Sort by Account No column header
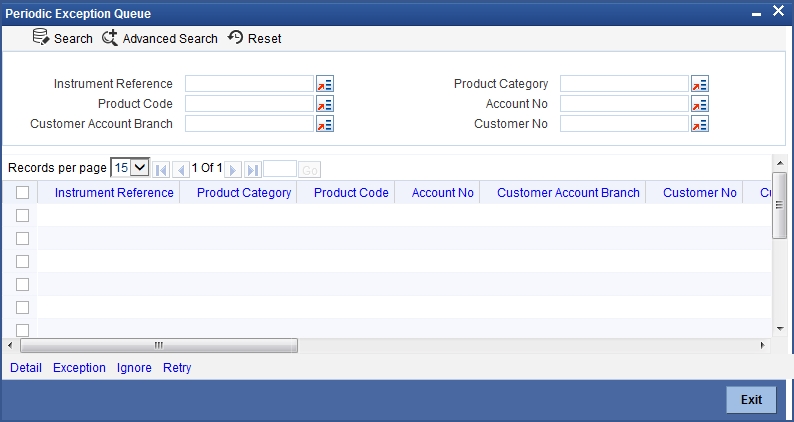This screenshot has width=794, height=422. (443, 193)
